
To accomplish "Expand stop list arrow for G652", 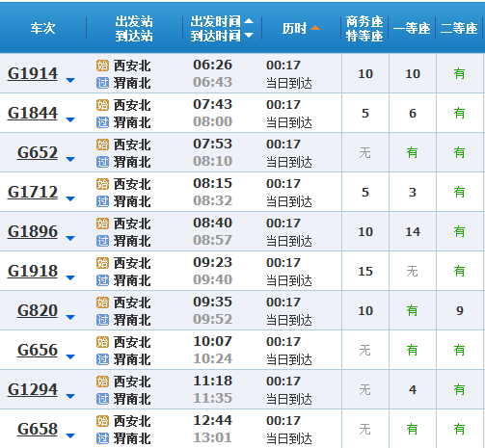I will 70,159.
